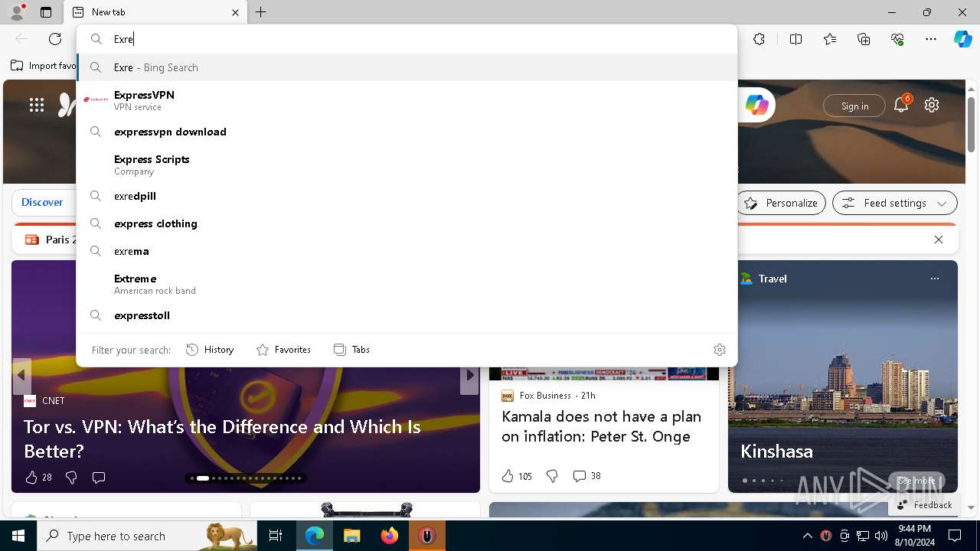Open the Kamala inflation article headline

pos(601,426)
